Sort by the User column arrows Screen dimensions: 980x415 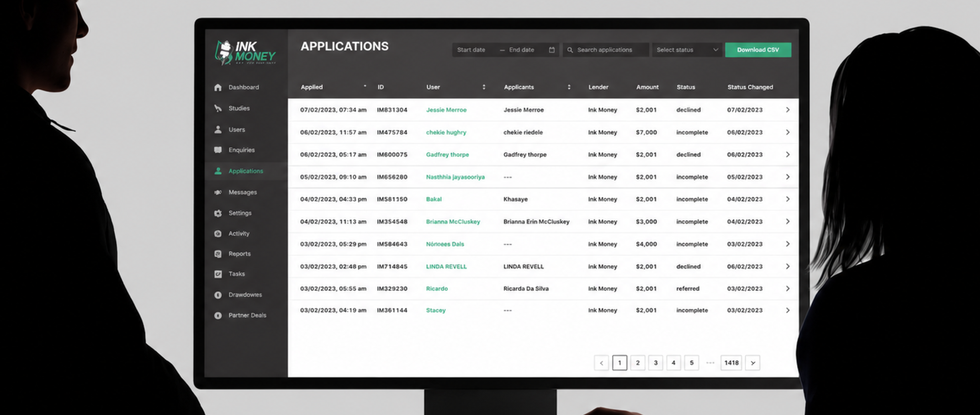click(484, 87)
